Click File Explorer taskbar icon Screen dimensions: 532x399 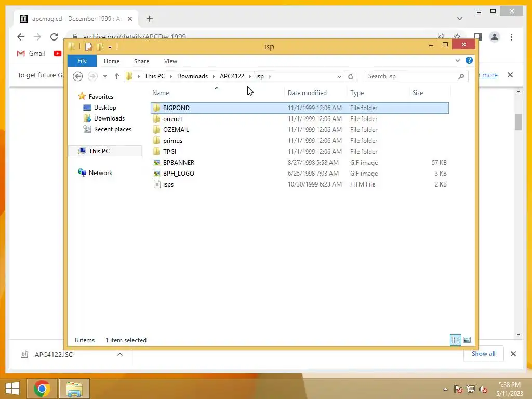[74, 389]
